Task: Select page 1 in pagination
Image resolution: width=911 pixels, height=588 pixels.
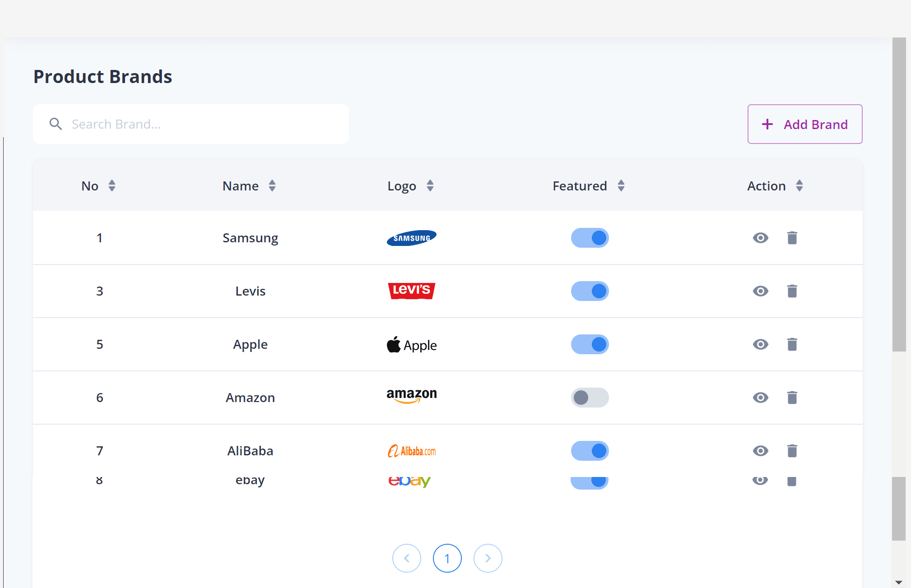Action: point(447,558)
